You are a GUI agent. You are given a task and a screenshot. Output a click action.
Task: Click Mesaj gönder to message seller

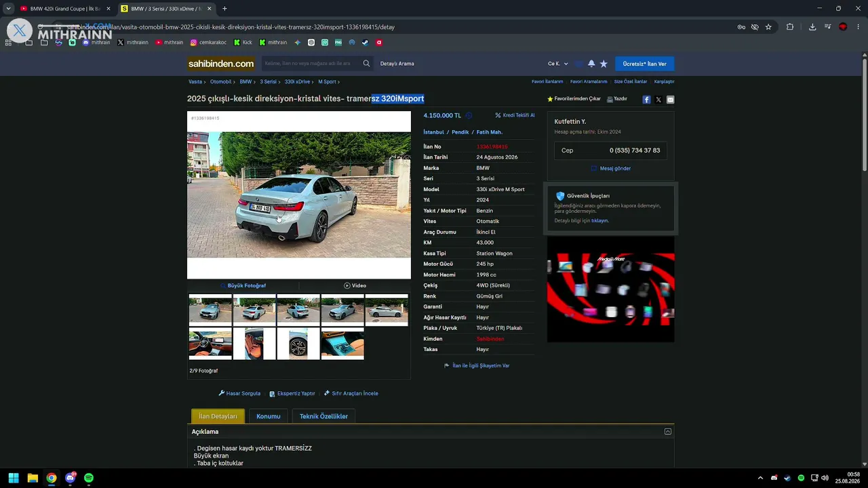(610, 168)
